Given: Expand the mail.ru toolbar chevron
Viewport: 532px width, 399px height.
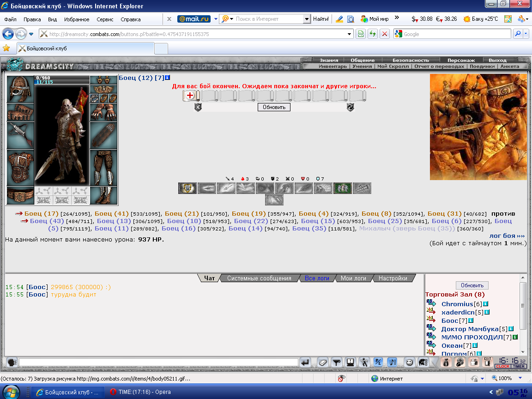Looking at the screenshot, I should tap(397, 18).
